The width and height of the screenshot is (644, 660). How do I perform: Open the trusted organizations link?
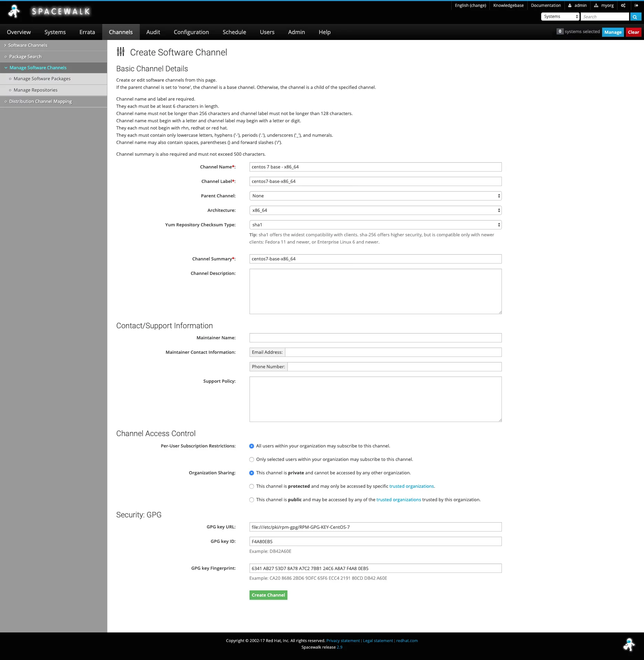411,486
